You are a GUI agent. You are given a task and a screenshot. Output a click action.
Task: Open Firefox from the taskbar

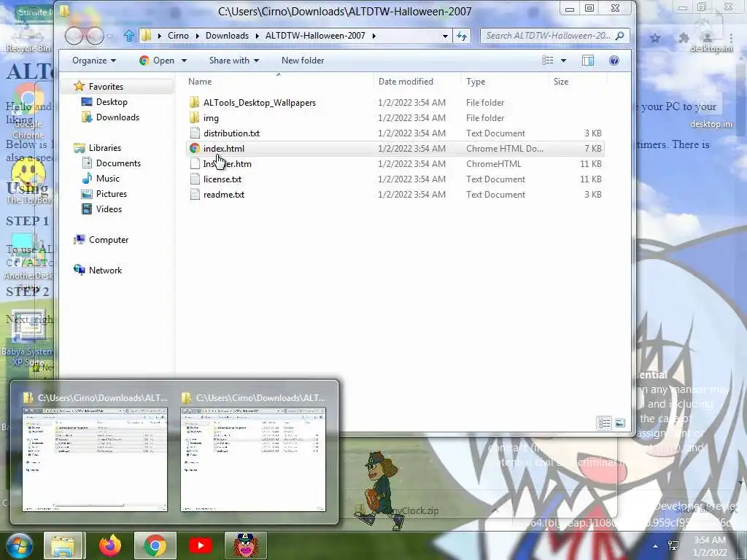(x=110, y=545)
